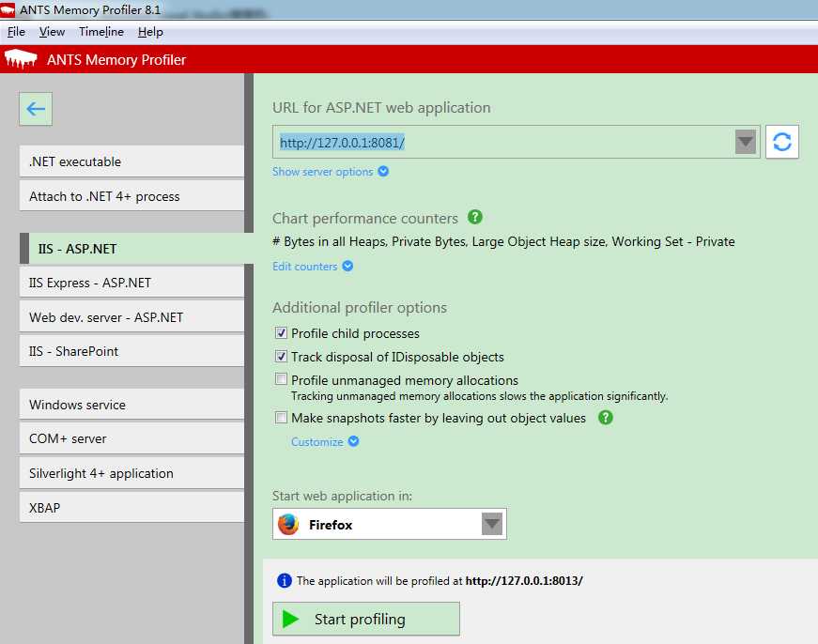Expand Show server options
This screenshot has width=818, height=644.
tap(331, 172)
